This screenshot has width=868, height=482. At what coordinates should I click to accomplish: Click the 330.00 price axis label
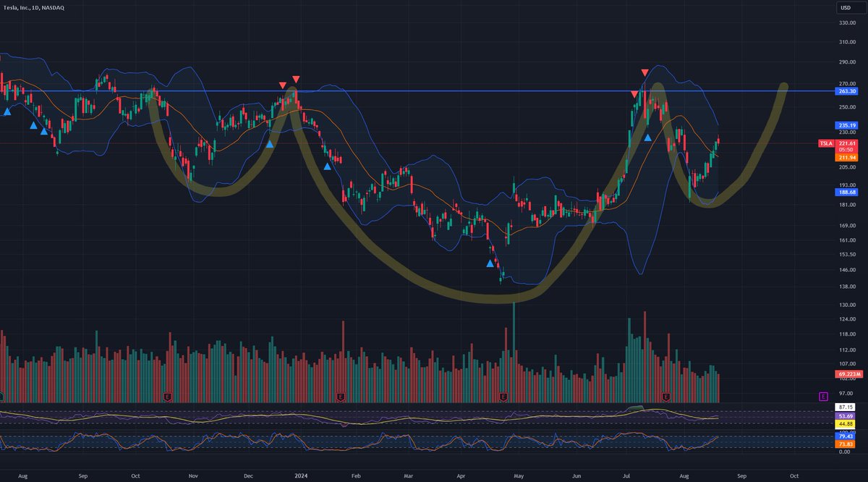coord(848,23)
